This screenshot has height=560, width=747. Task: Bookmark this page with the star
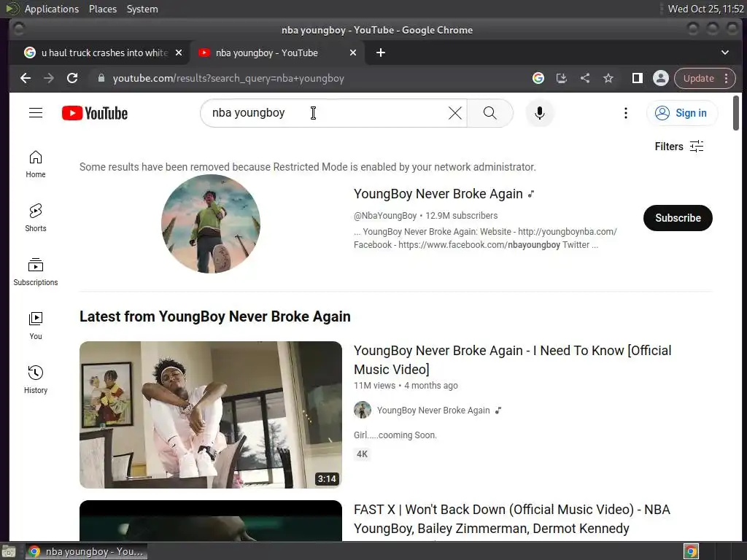point(608,78)
